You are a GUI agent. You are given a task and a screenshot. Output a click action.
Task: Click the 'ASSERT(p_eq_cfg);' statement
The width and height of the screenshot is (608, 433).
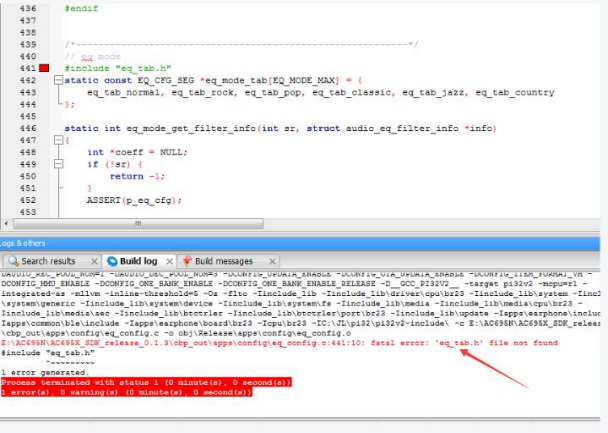coord(134,200)
